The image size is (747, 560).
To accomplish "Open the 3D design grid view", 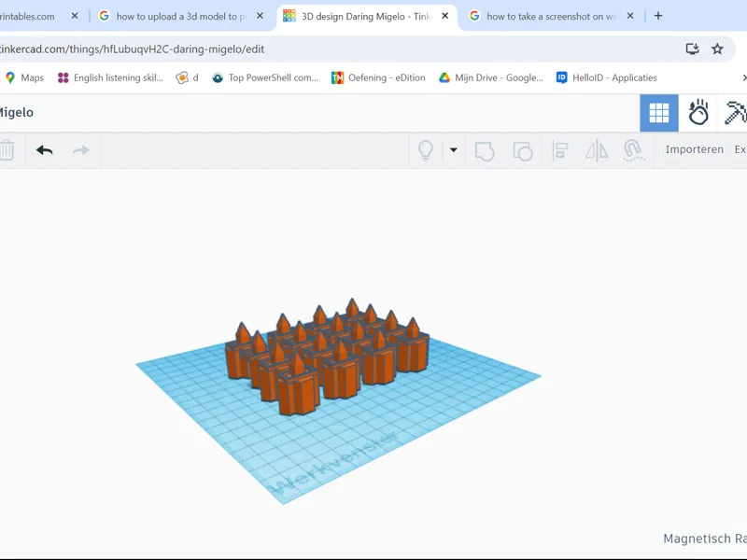I will coord(659,113).
